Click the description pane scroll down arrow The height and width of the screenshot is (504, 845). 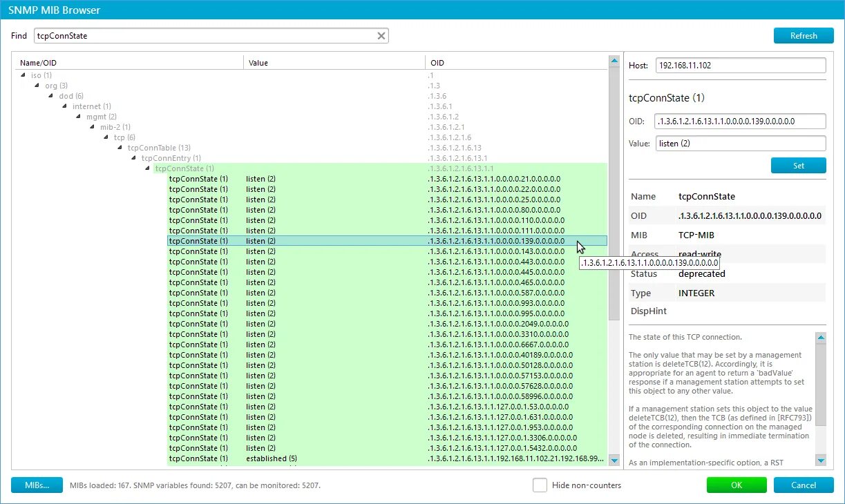821,461
